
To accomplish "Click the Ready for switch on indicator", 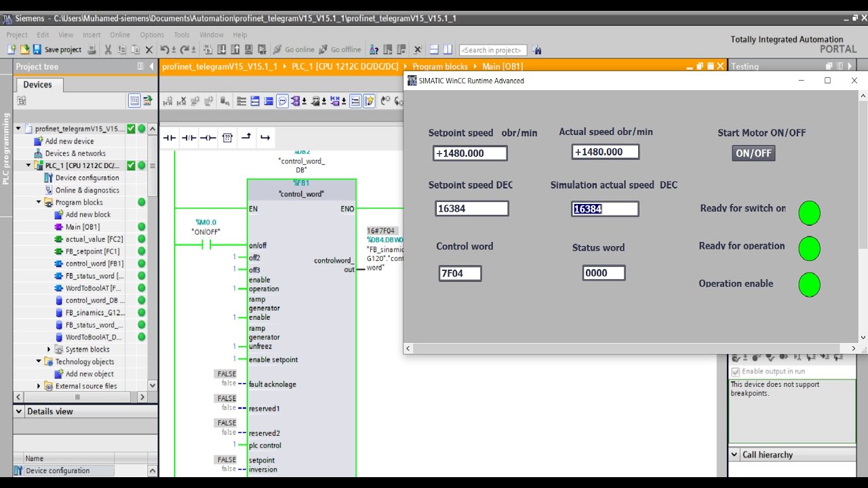I will coord(809,213).
